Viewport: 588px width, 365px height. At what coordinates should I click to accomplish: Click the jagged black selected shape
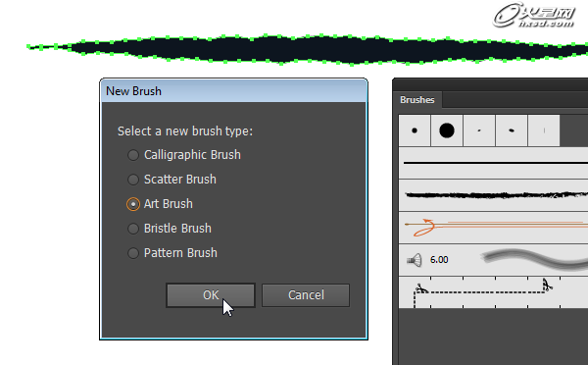point(308,49)
